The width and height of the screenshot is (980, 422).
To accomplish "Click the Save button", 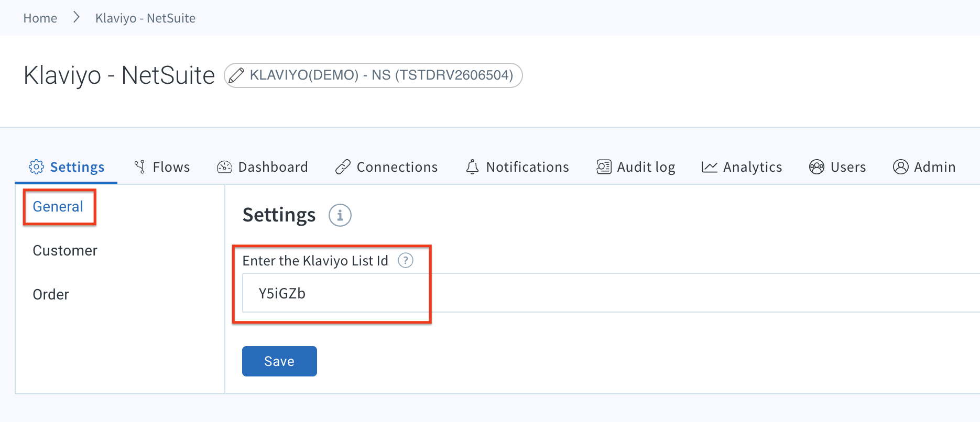I will [279, 361].
